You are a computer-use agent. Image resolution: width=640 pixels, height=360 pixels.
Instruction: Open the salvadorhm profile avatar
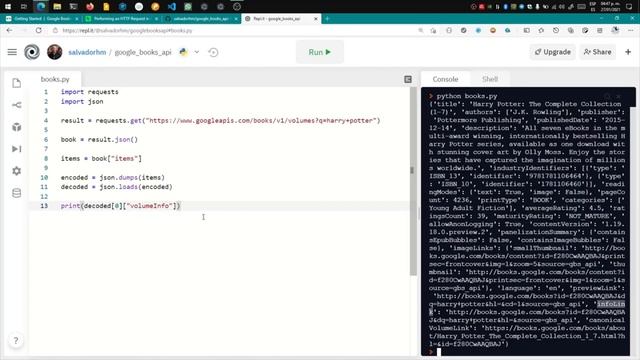54,52
